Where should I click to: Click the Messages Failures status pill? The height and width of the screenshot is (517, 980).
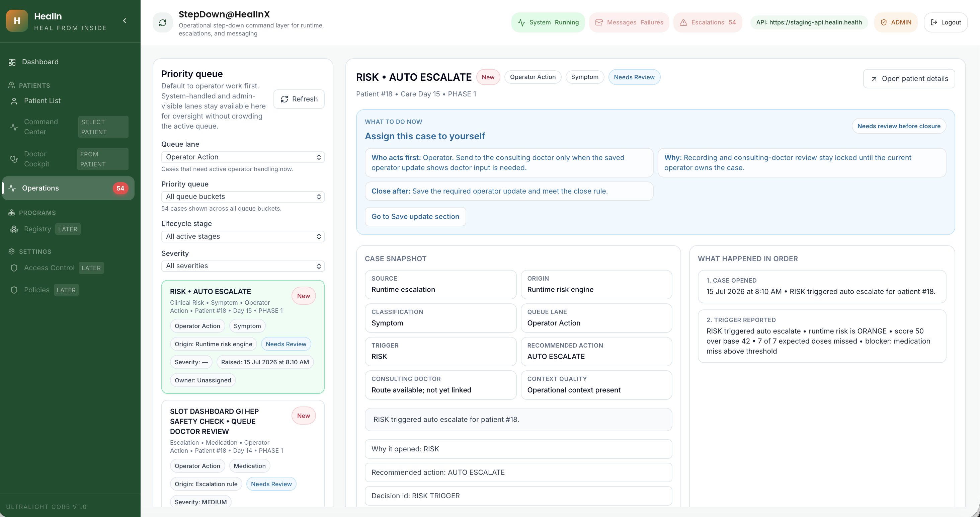click(629, 22)
